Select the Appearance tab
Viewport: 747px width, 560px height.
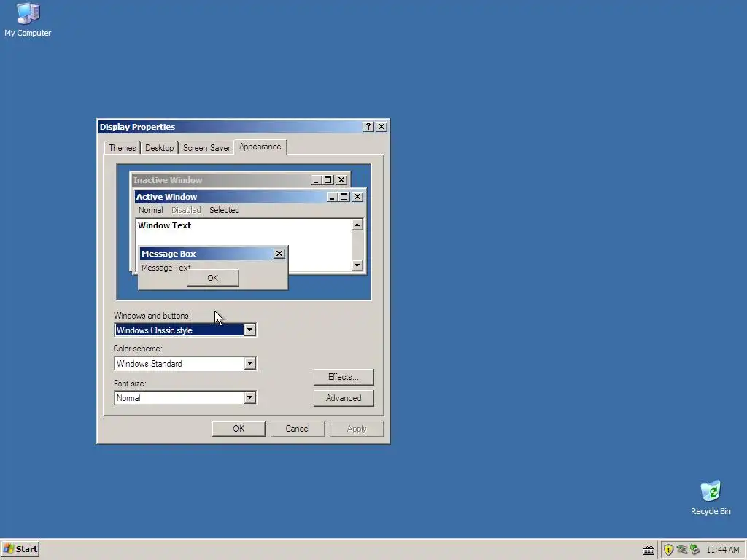(x=260, y=147)
